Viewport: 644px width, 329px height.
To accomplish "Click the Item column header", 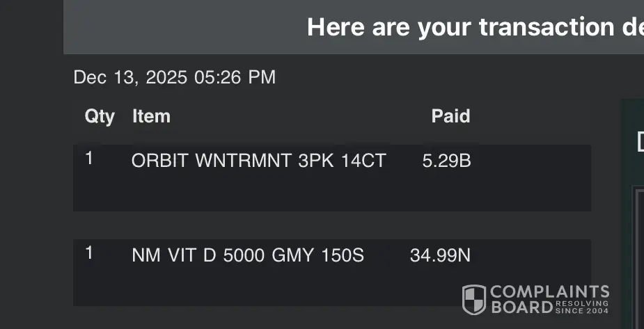I will [x=151, y=116].
